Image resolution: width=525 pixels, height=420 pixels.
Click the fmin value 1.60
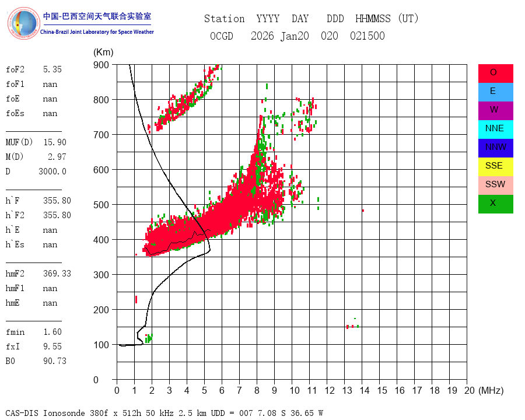pos(52,332)
